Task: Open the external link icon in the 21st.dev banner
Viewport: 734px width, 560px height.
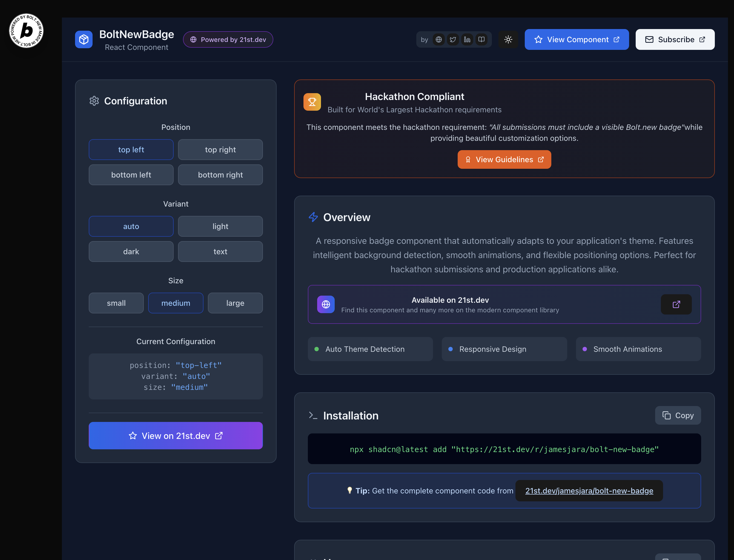Action: pos(676,304)
